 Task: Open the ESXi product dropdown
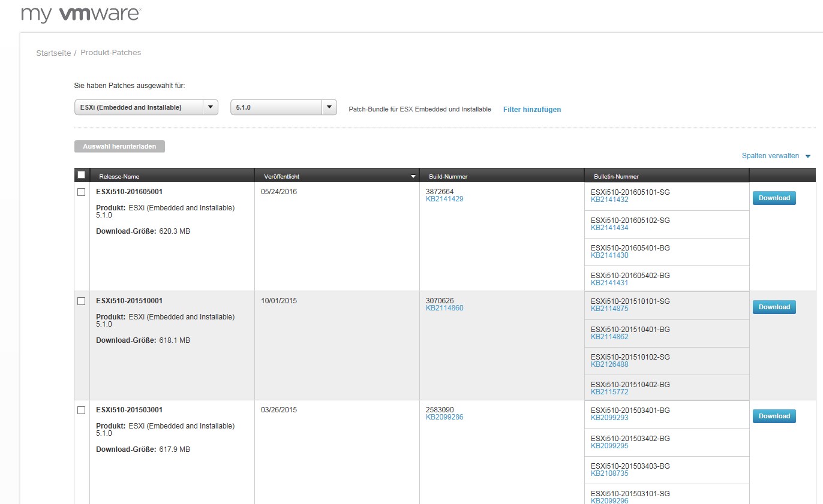tap(146, 108)
